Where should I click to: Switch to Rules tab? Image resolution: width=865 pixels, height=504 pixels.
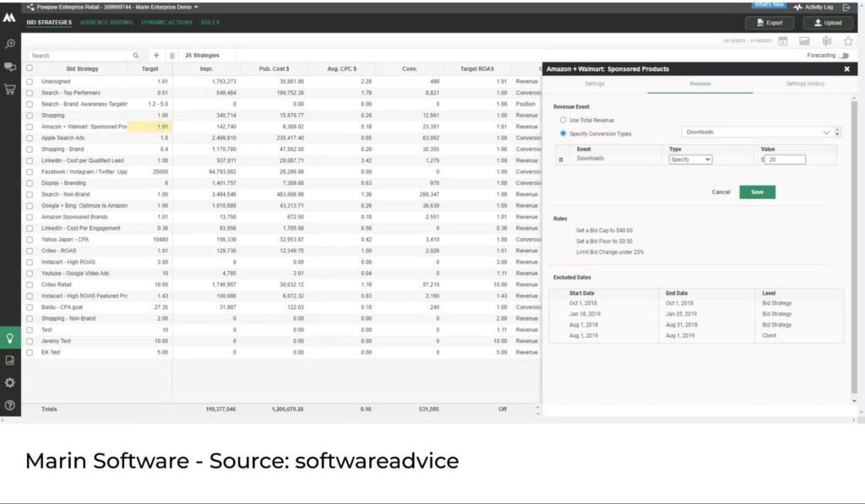point(210,23)
